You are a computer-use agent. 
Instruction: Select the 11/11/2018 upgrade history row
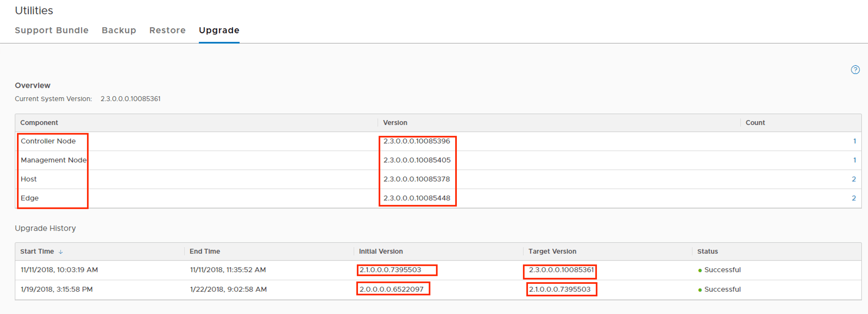59,270
